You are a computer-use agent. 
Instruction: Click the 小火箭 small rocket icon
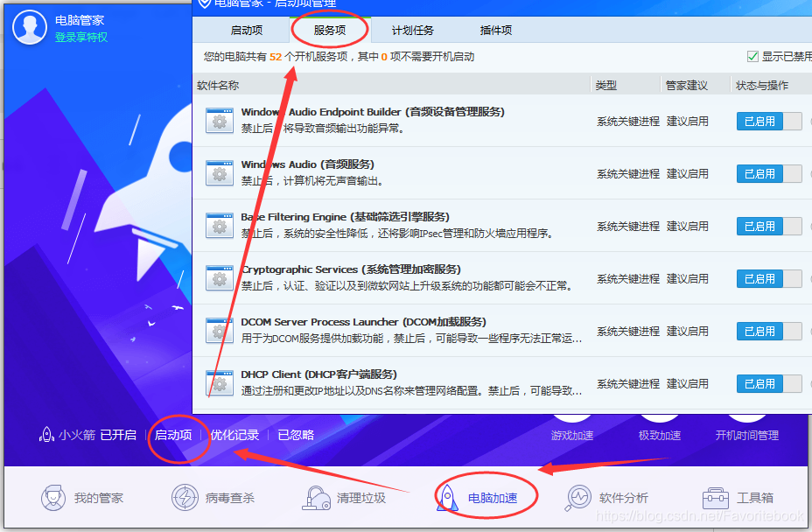tap(46, 435)
